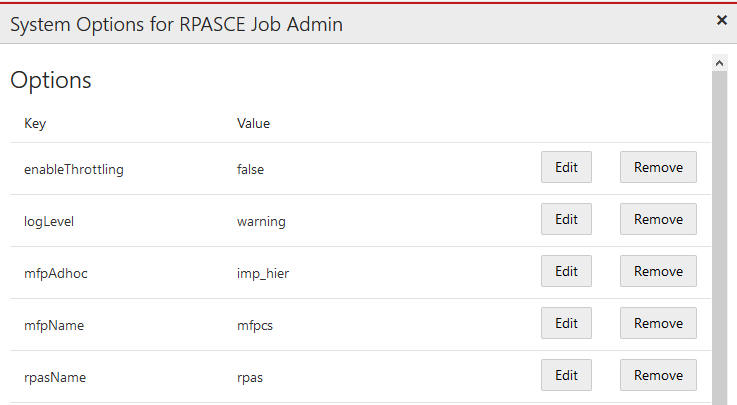Click the Value column header
The image size is (737, 405).
click(253, 123)
